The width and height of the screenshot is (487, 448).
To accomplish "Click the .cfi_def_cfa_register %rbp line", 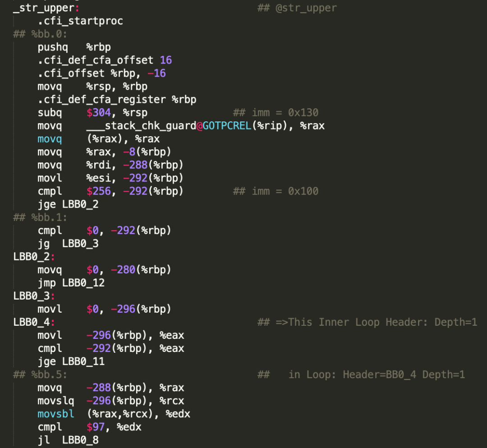I will pos(117,99).
